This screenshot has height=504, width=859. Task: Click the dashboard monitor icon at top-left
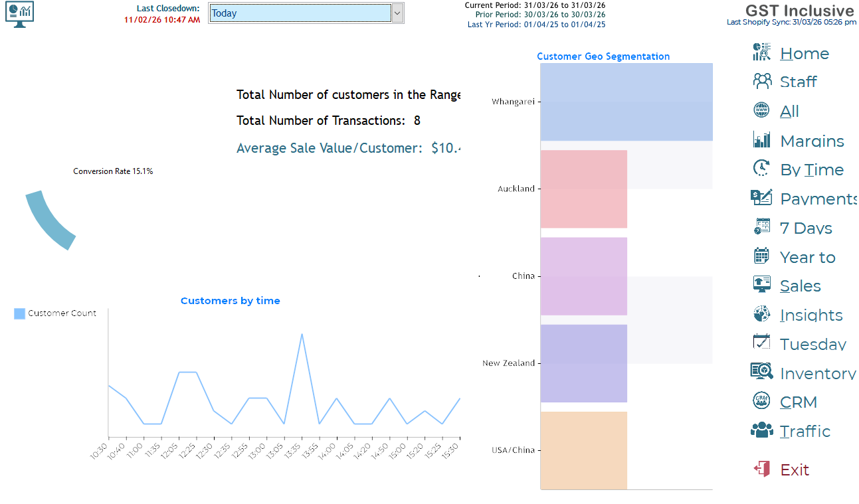(x=19, y=13)
